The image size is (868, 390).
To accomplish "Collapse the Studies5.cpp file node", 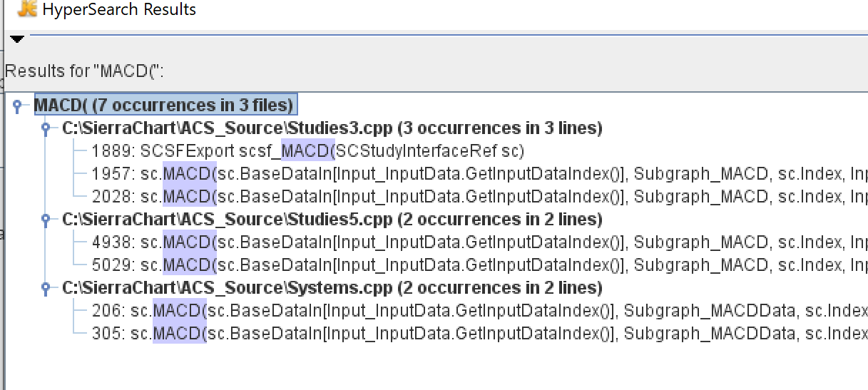I will click(46, 220).
